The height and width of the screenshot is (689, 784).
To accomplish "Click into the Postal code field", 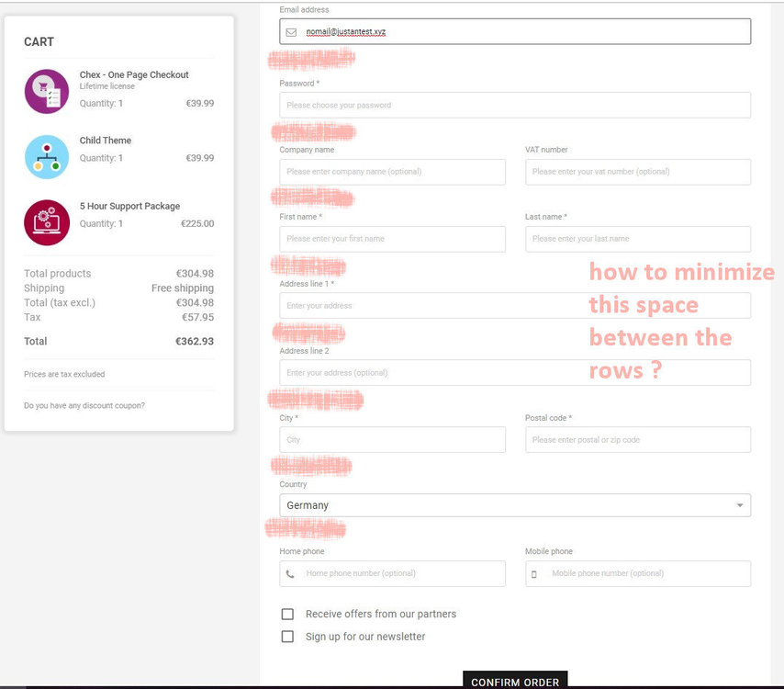I will click(x=637, y=439).
